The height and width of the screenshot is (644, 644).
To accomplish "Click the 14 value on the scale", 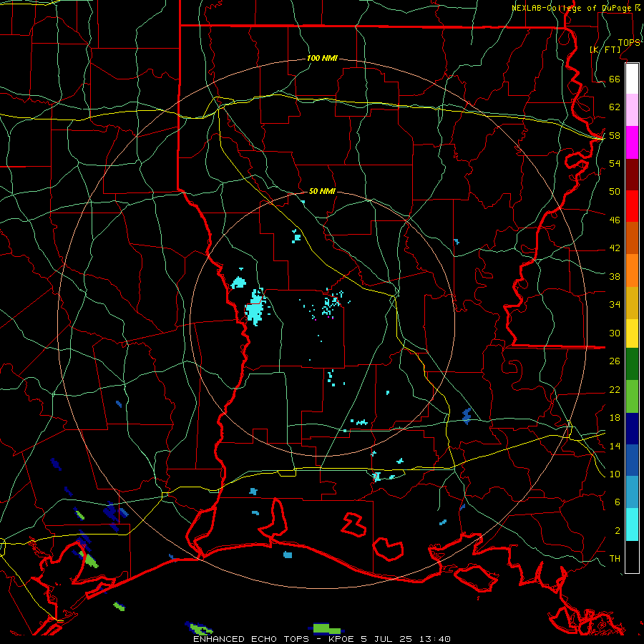I will 615,446.
